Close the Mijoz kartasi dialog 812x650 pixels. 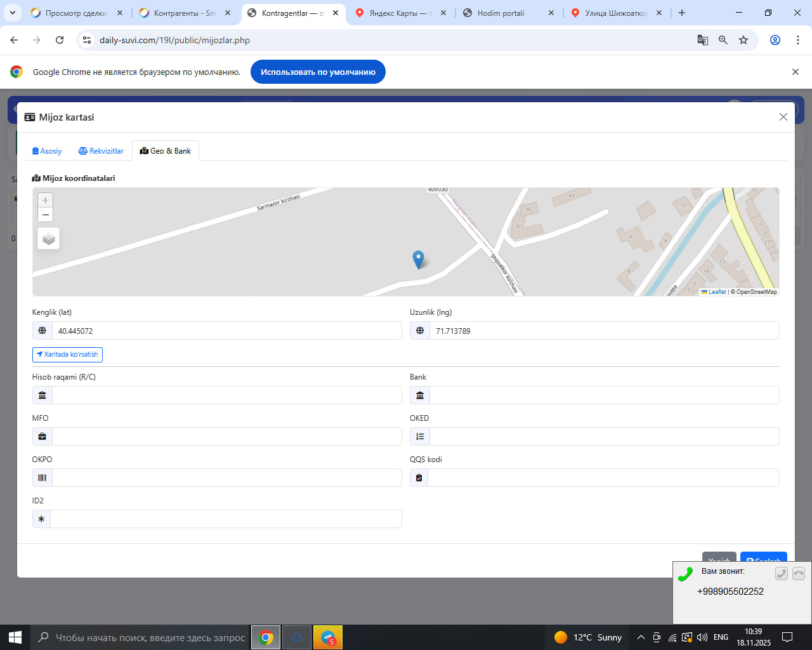point(783,117)
